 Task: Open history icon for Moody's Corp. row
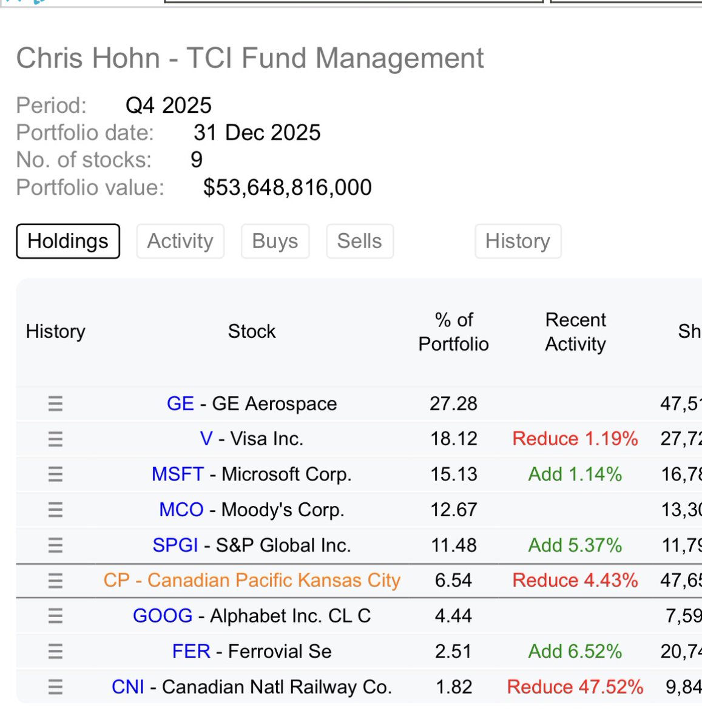(x=55, y=510)
